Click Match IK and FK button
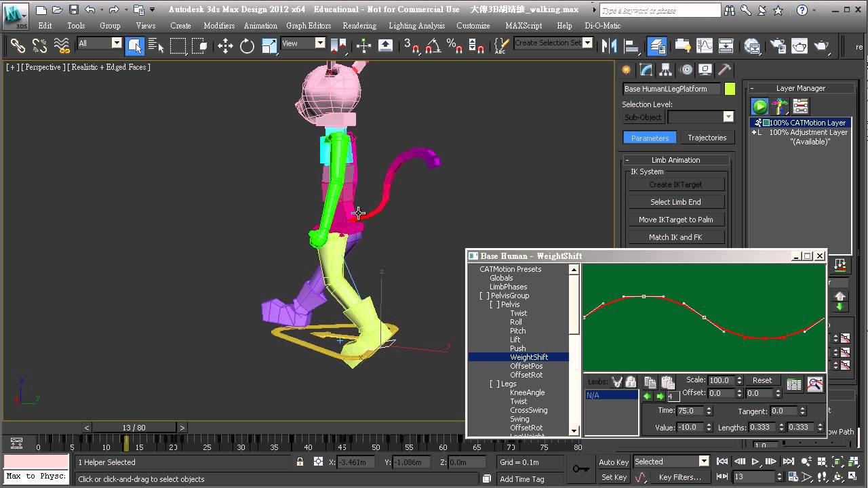 [675, 237]
